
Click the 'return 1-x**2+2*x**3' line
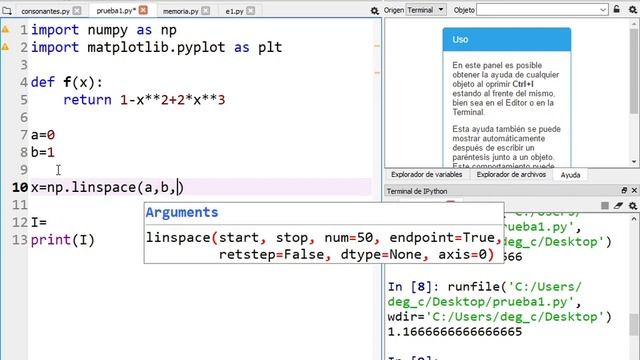pos(144,100)
